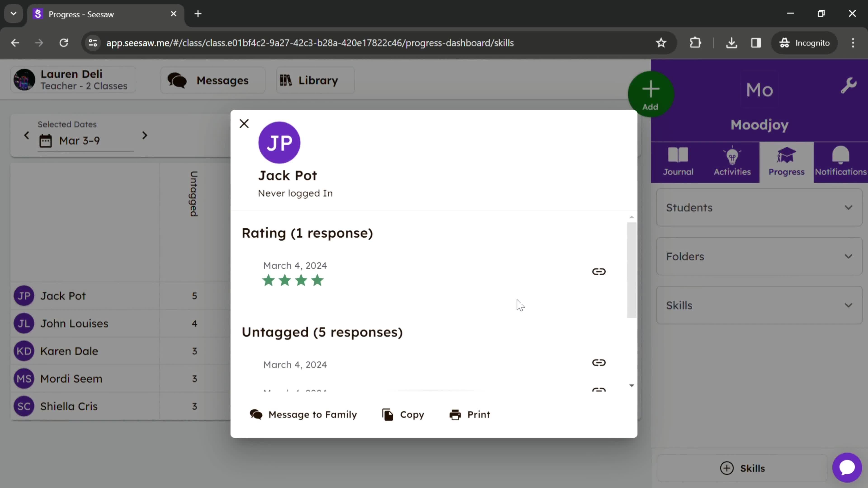Screen dimensions: 868x488
Task: Open browser downloads
Action: point(731,43)
